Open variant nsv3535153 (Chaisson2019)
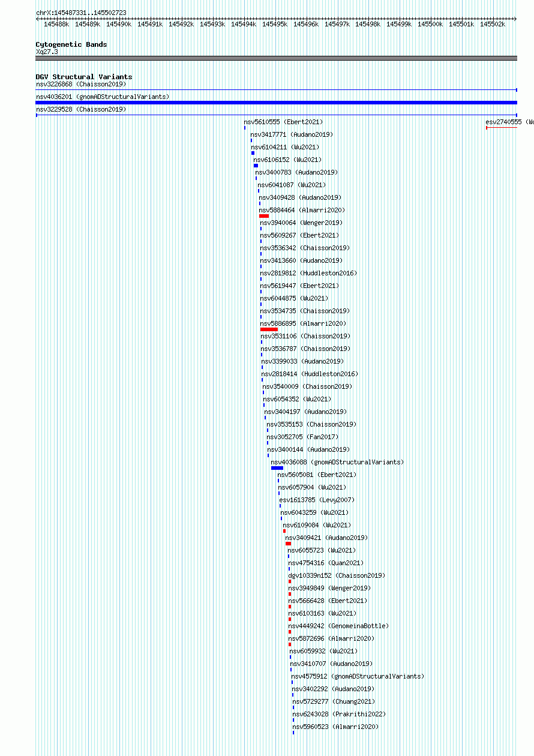 click(311, 424)
